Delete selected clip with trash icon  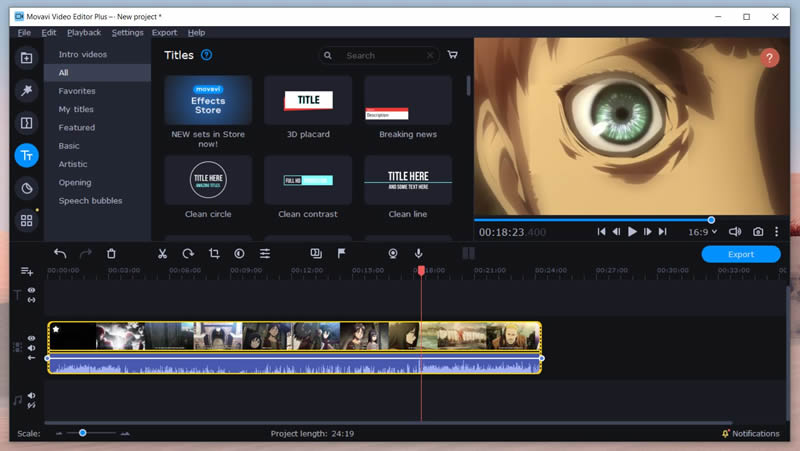coord(111,254)
